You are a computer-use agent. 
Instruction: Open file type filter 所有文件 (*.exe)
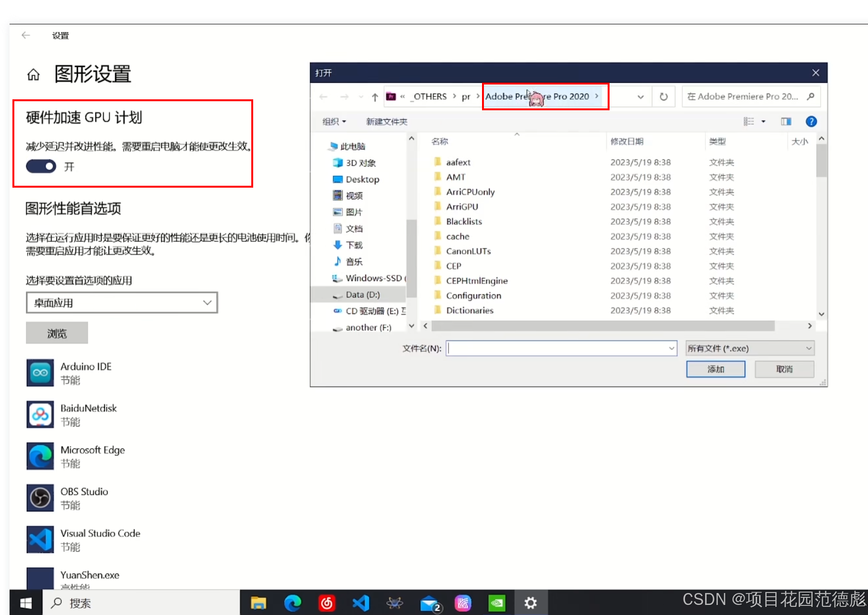point(750,348)
